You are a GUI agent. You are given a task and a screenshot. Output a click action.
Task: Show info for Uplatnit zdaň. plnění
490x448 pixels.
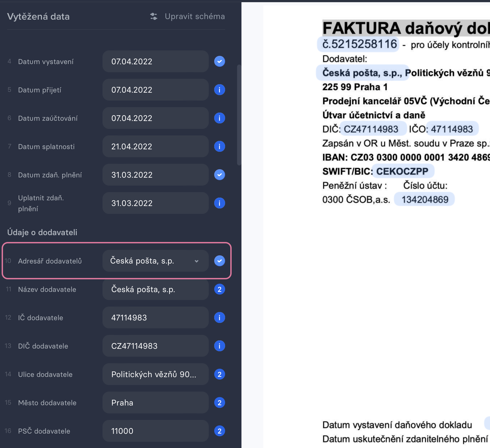[x=219, y=203]
